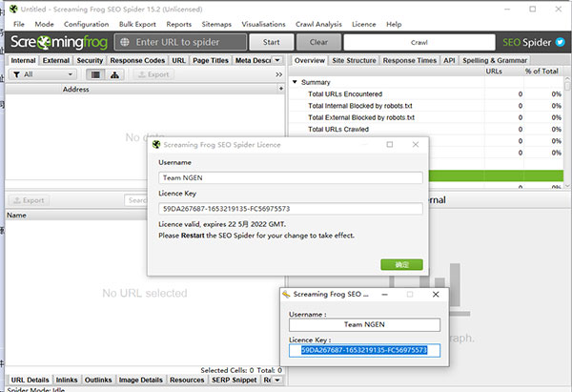The height and width of the screenshot is (392, 572).
Task: Click the frog icon in main title bar
Action: (x=13, y=10)
